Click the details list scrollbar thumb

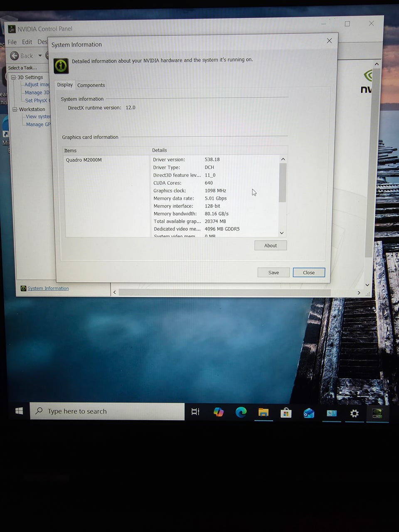pyautogui.click(x=283, y=182)
